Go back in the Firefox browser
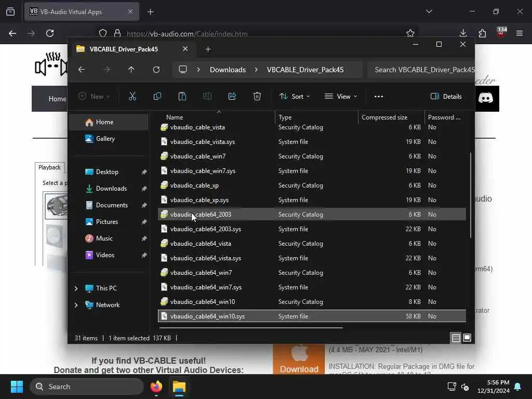 (x=12, y=33)
